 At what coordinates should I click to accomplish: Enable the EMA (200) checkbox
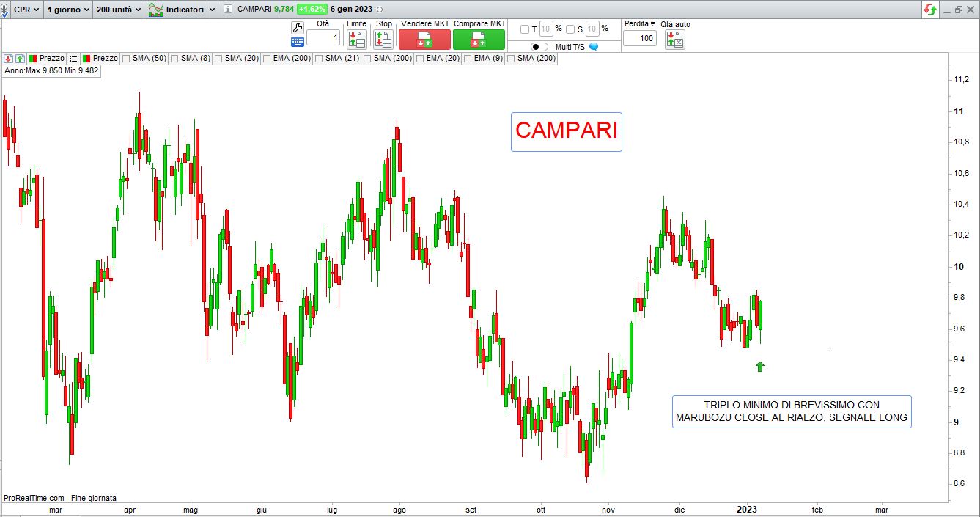coord(267,58)
